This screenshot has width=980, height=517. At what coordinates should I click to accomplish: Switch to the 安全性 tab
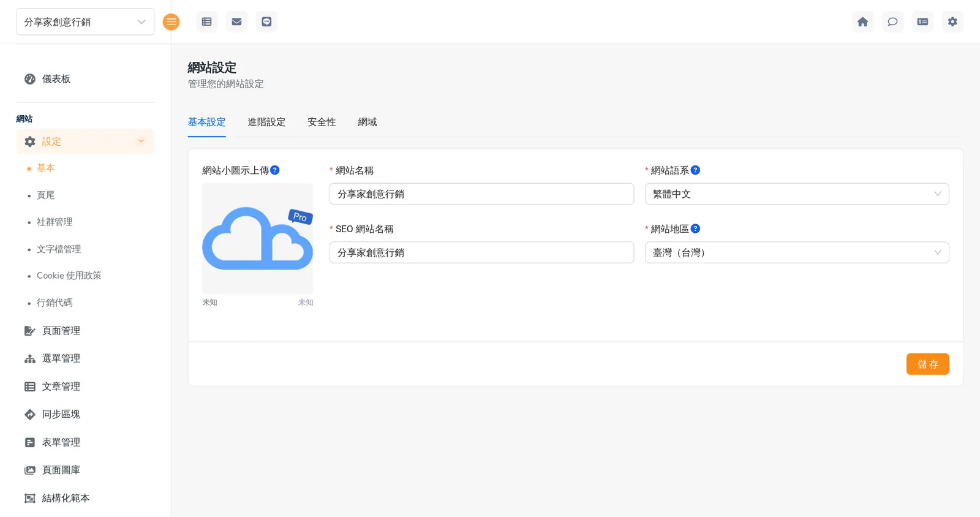click(x=322, y=122)
